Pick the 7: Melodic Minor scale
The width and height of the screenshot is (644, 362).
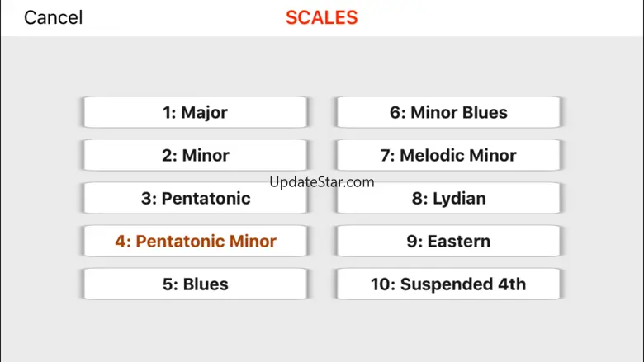448,155
